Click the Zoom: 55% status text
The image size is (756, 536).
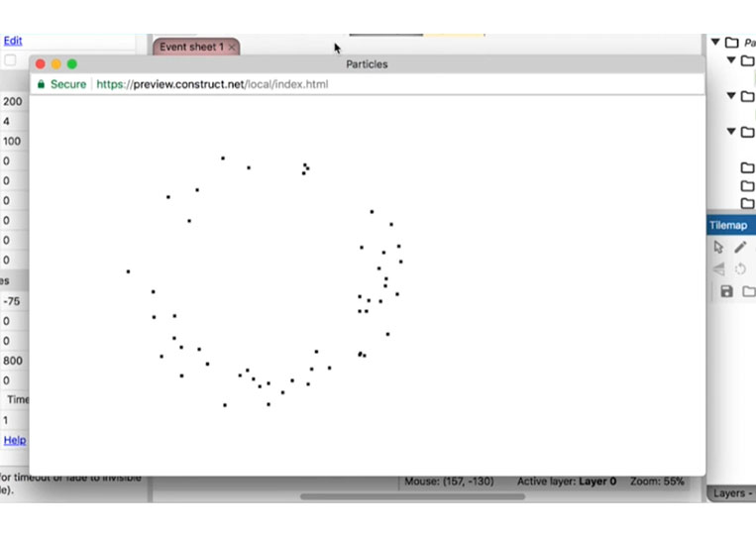click(x=657, y=482)
